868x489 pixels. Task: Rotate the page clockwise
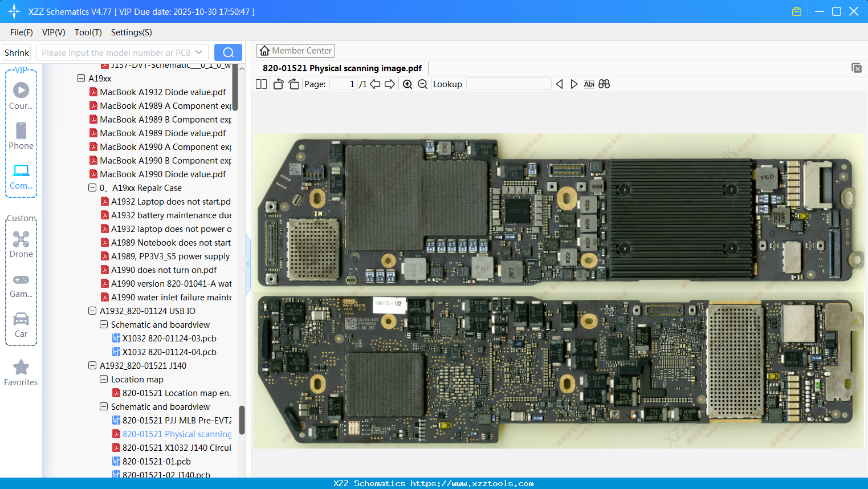click(294, 84)
